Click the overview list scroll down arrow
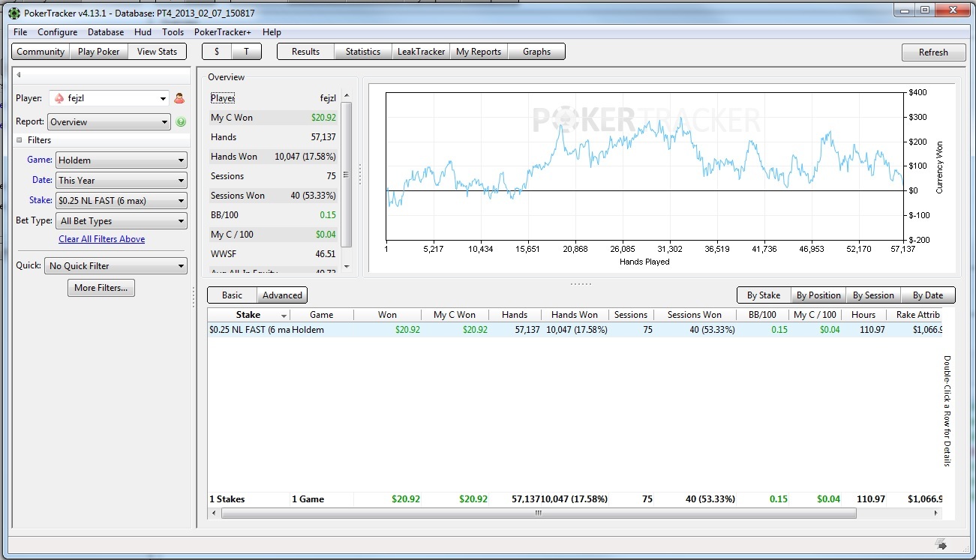 point(346,267)
